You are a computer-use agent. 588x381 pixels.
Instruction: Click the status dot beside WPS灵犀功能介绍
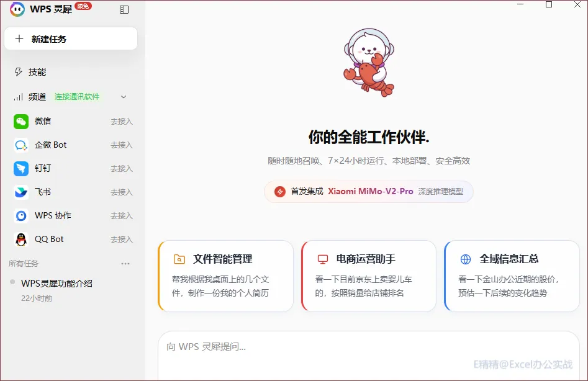[12, 282]
